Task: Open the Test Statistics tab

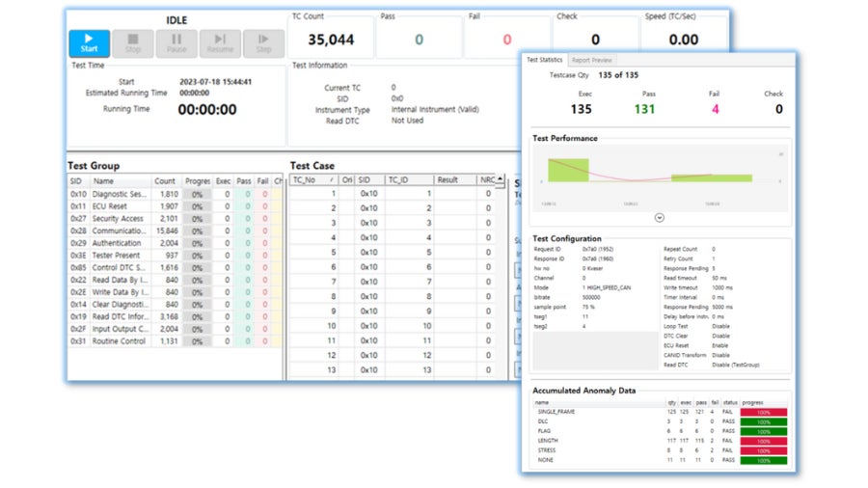Action: (x=544, y=59)
